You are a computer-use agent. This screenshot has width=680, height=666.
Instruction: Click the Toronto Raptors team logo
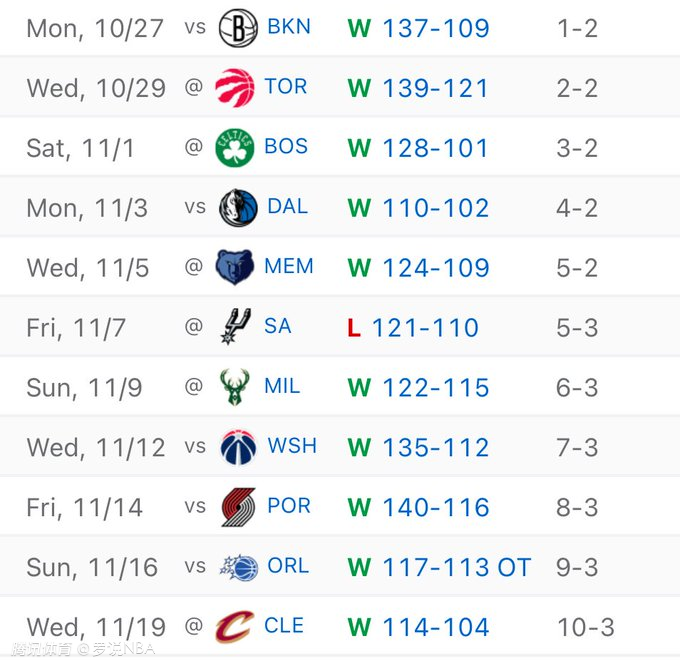(234, 88)
